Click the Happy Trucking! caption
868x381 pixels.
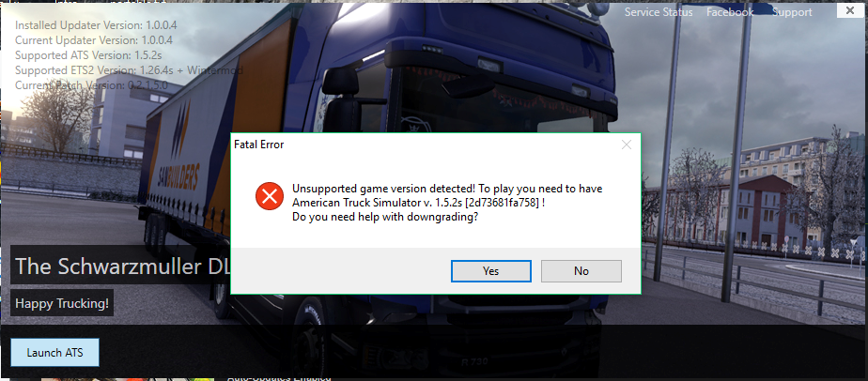(x=62, y=303)
